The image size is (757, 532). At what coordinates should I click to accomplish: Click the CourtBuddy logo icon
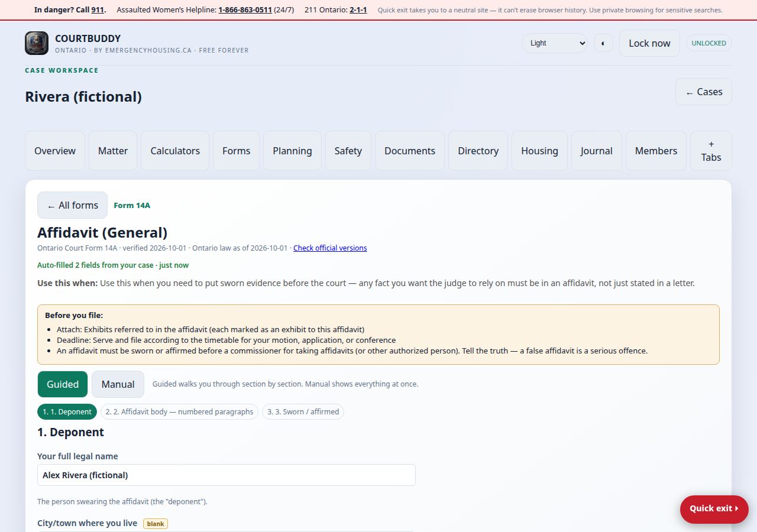tap(37, 43)
